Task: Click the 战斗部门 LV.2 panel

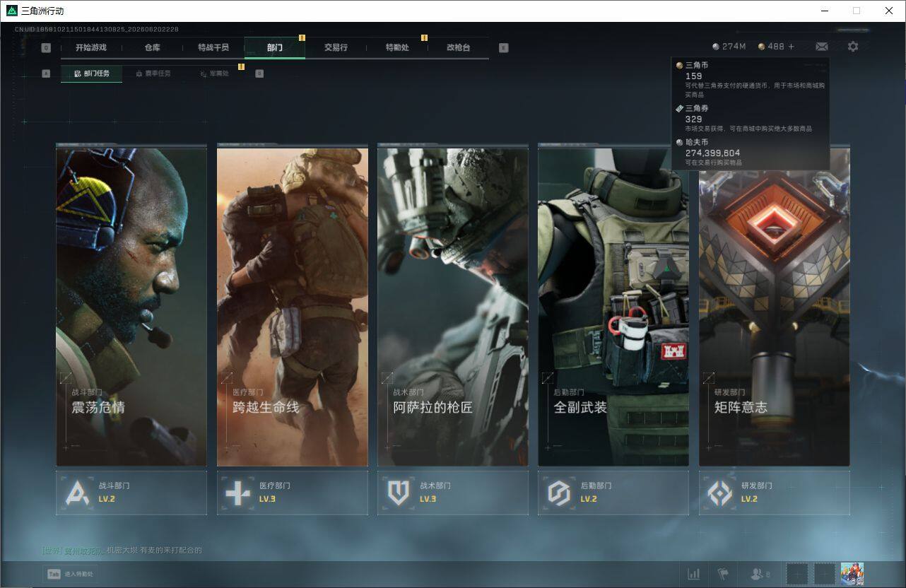Action: (131, 493)
